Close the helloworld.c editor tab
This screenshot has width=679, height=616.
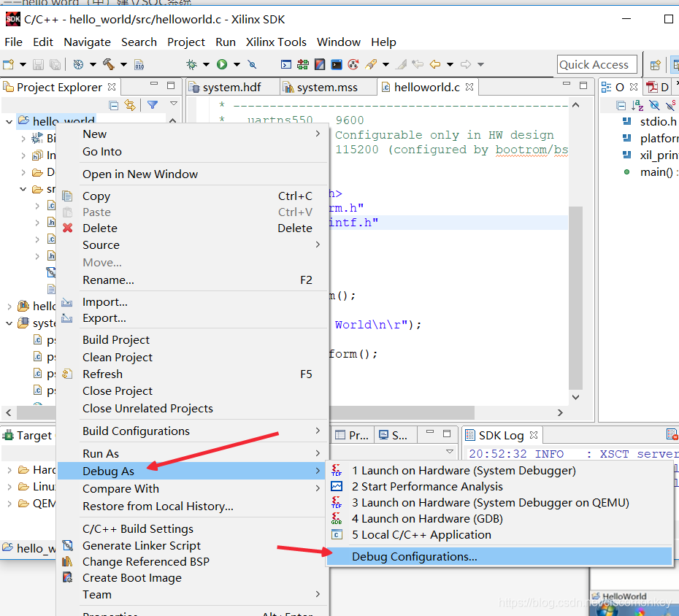click(x=469, y=87)
